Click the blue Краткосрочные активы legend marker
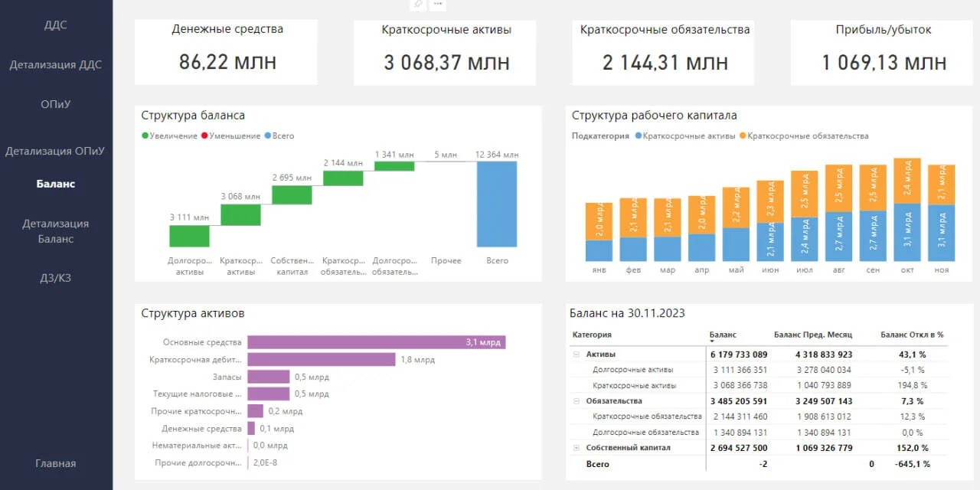The height and width of the screenshot is (490, 980). point(639,136)
